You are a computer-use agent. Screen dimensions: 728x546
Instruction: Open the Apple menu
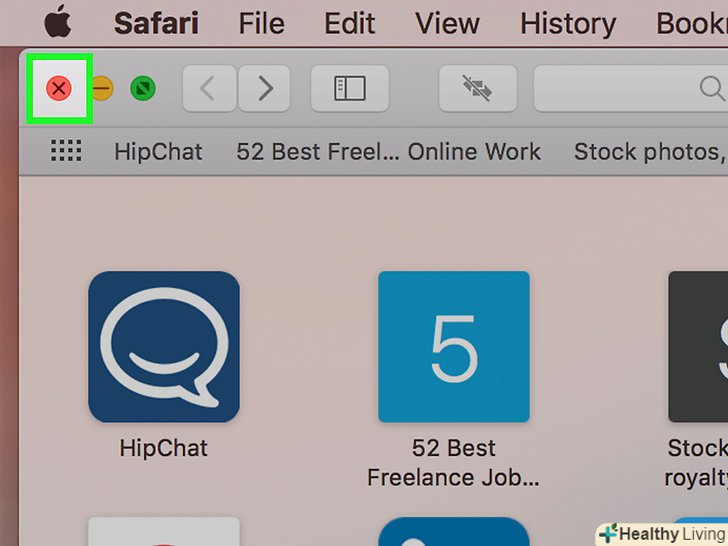(x=58, y=23)
